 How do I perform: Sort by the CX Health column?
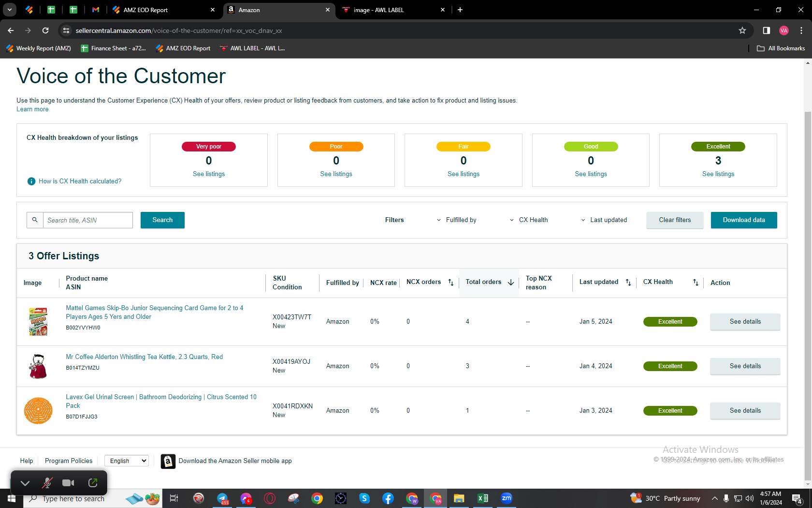click(696, 282)
